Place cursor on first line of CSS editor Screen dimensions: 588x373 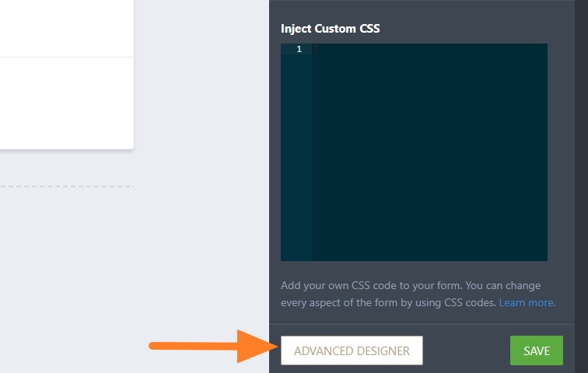[x=429, y=50]
